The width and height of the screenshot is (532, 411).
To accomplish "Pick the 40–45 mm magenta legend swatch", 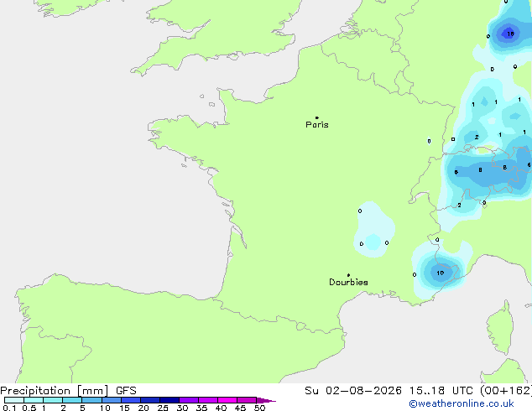I will click(x=227, y=400).
